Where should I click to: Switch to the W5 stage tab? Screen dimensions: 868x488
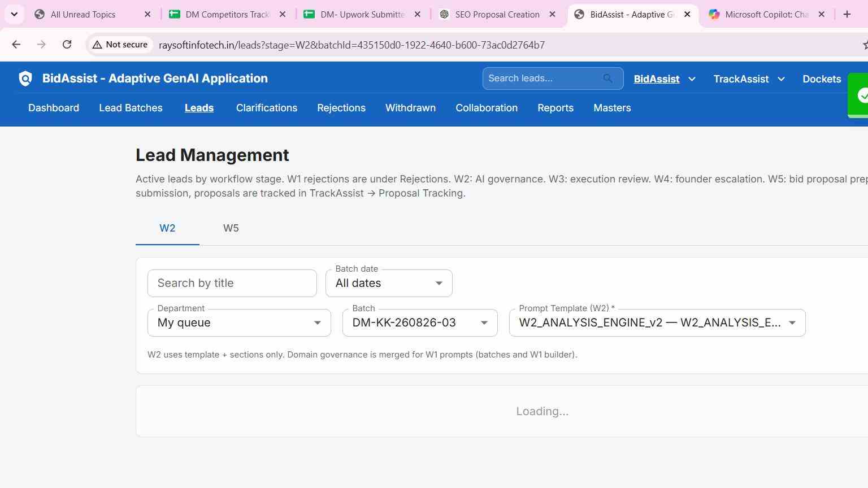click(231, 228)
